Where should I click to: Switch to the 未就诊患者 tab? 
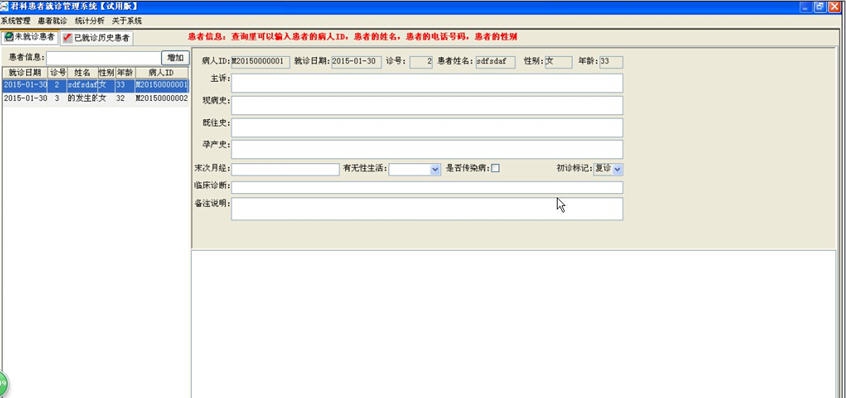[30, 37]
